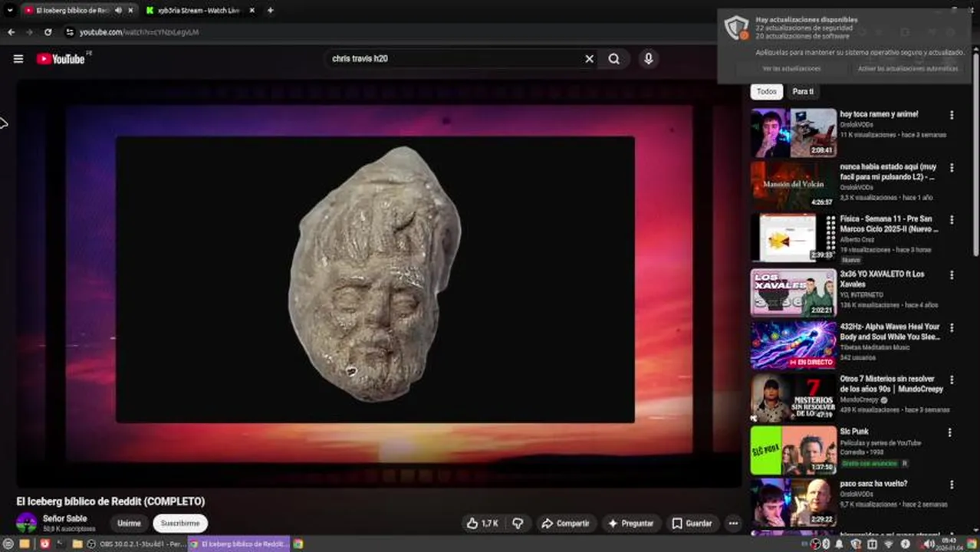Viewport: 980px width, 552px height.
Task: Reload the page with the refresh icon
Action: pos(48,32)
